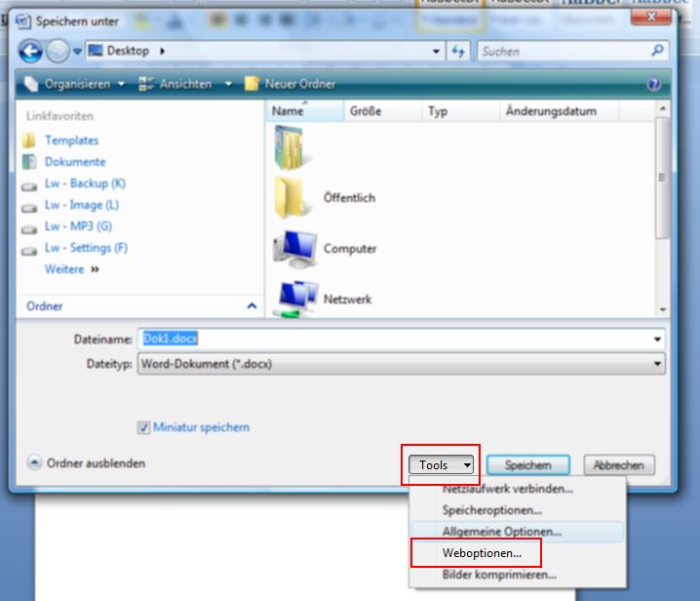Sort by the Größe column header
Viewport: 700px width, 601px height.
[x=383, y=111]
